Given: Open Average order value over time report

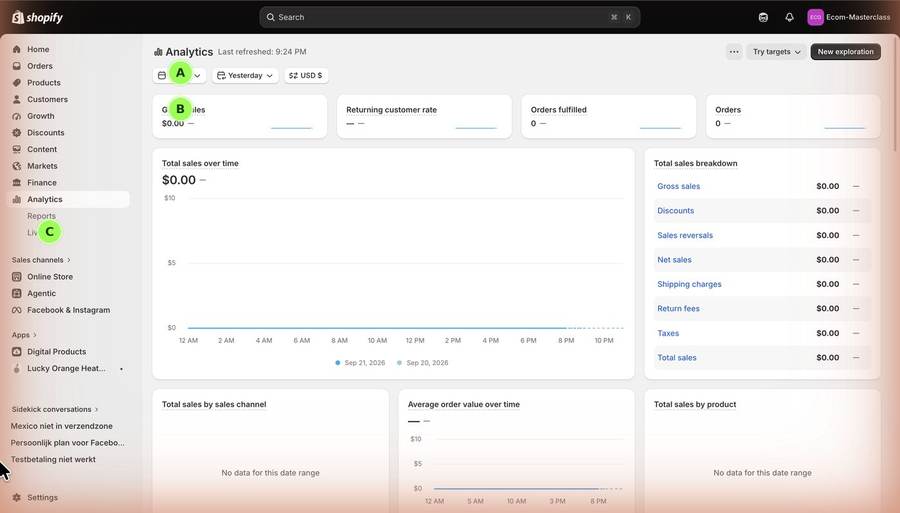Looking at the screenshot, I should (x=464, y=405).
